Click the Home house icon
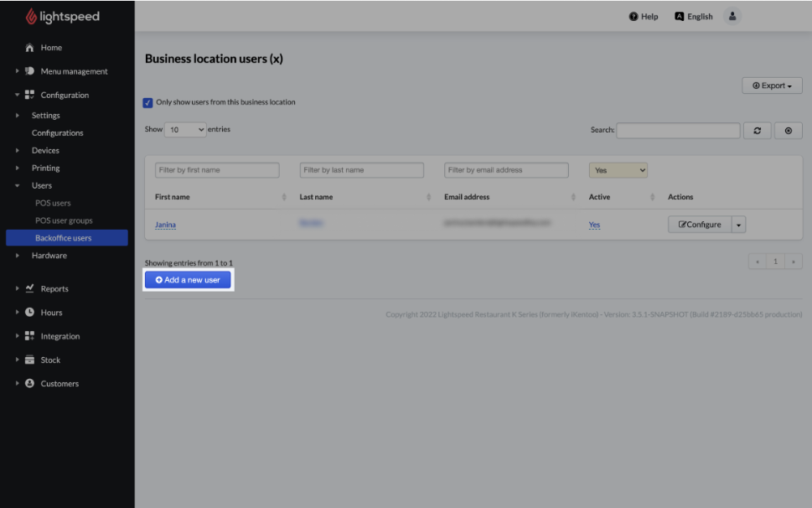Viewport: 812px width, 508px height. coord(30,48)
